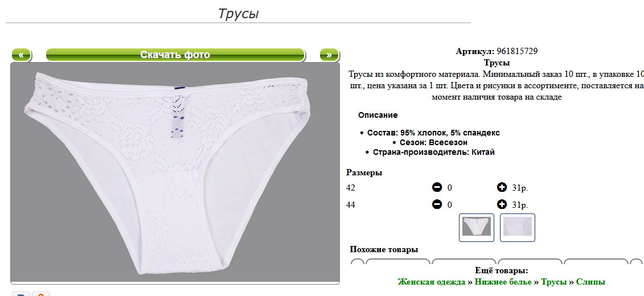644x296 pixels.
Task: Select the first product thumbnail
Action: point(476,227)
